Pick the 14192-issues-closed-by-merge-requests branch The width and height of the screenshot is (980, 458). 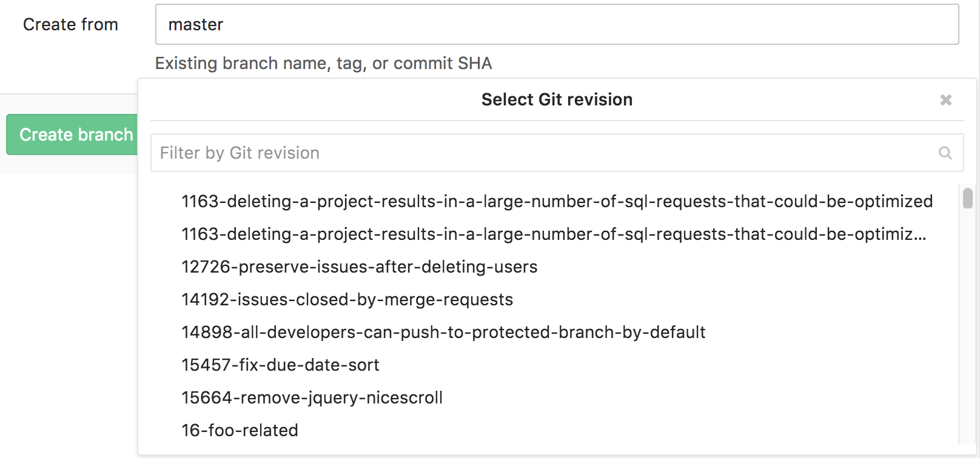pyautogui.click(x=347, y=299)
